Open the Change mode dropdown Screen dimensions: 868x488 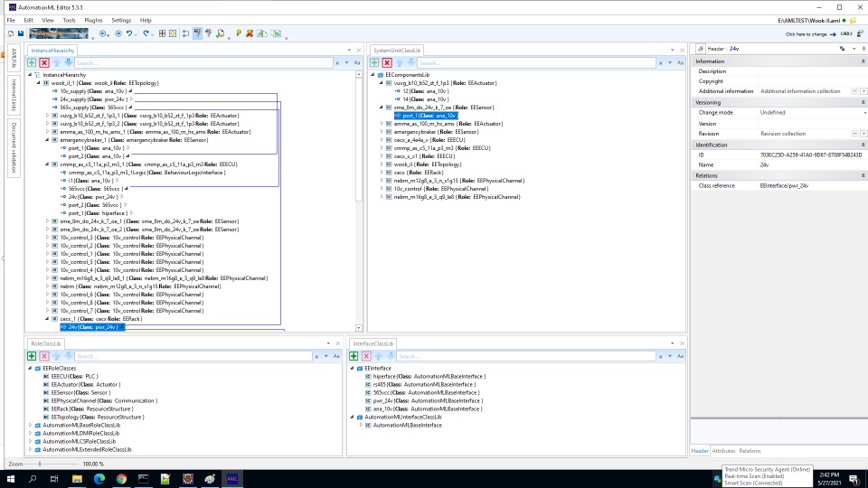(864, 113)
